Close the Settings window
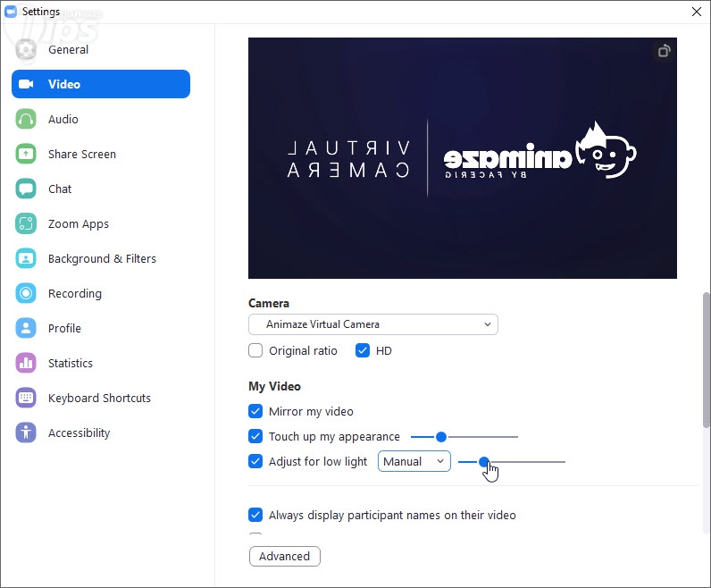Viewport: 711px width, 588px height. click(697, 12)
